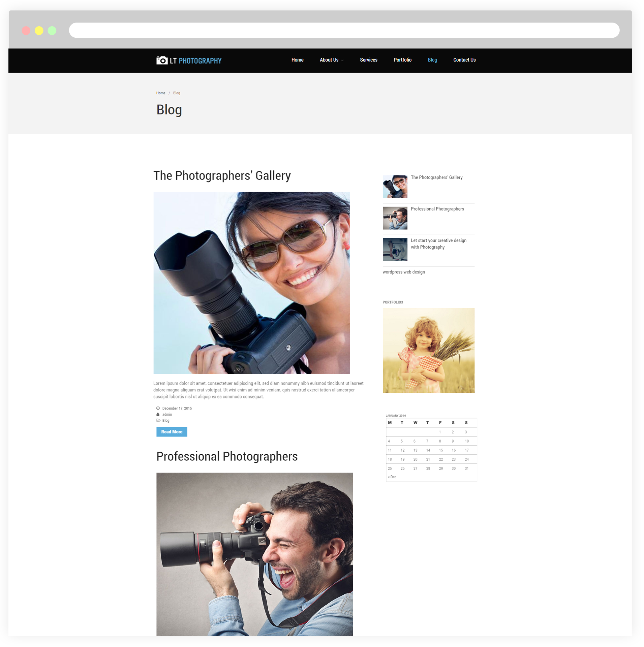Click the browser address bar
Screen dimensions: 644x647
pos(344,30)
